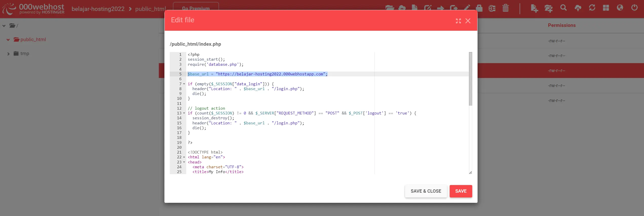Collapse the root folder tree node

click(x=4, y=26)
